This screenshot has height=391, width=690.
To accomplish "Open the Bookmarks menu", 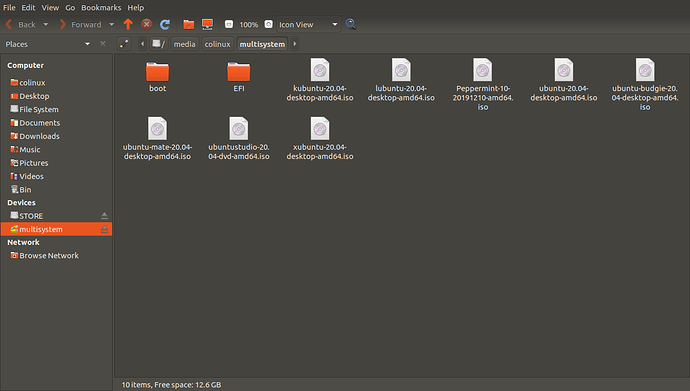I will 101,7.
